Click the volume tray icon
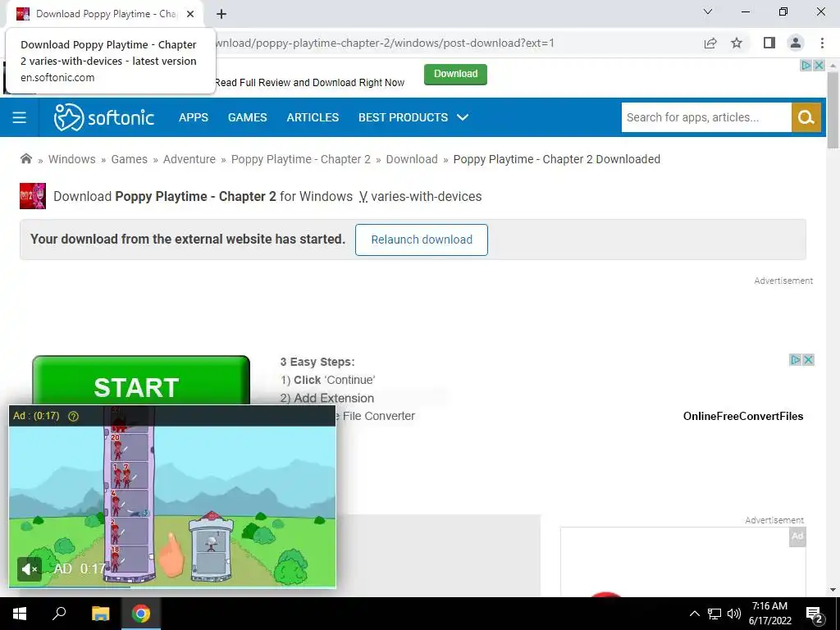 pos(734,614)
